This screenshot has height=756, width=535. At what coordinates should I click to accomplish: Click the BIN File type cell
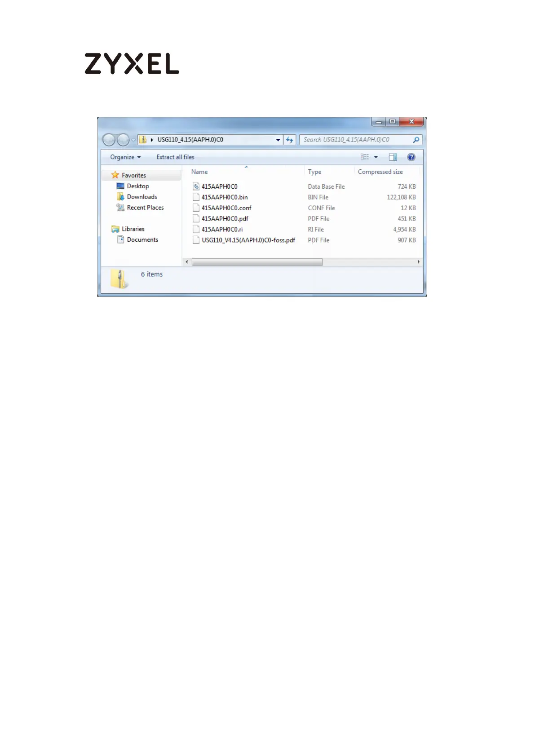(x=318, y=197)
